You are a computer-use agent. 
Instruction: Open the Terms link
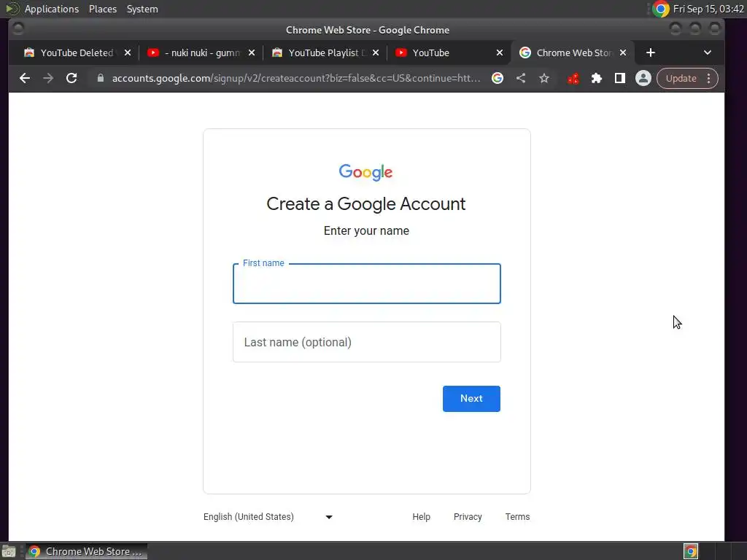(x=517, y=517)
